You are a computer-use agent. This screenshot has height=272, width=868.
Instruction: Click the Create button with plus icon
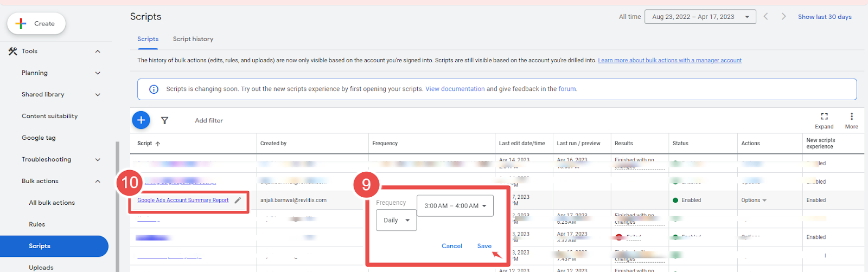pyautogui.click(x=36, y=23)
